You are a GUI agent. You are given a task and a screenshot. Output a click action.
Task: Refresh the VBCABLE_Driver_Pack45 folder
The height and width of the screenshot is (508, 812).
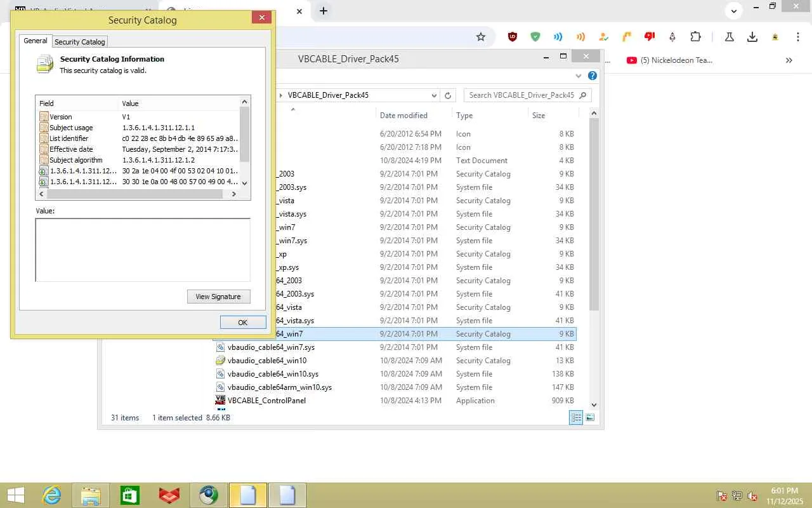[448, 95]
